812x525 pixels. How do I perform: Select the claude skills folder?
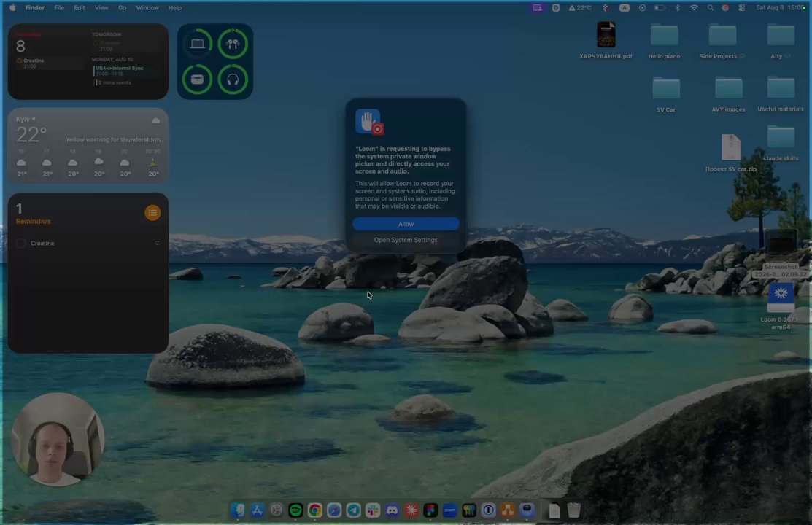pyautogui.click(x=781, y=144)
